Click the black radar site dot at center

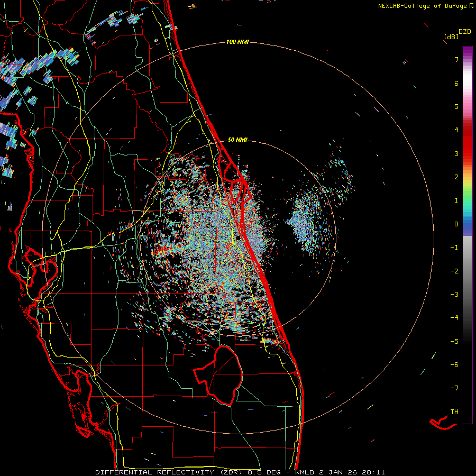coord(239,237)
